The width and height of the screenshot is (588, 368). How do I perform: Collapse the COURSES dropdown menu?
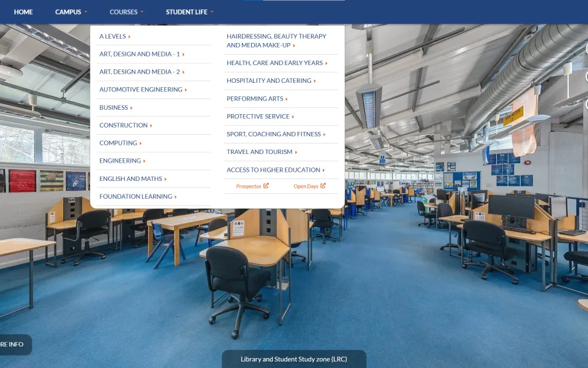point(126,12)
